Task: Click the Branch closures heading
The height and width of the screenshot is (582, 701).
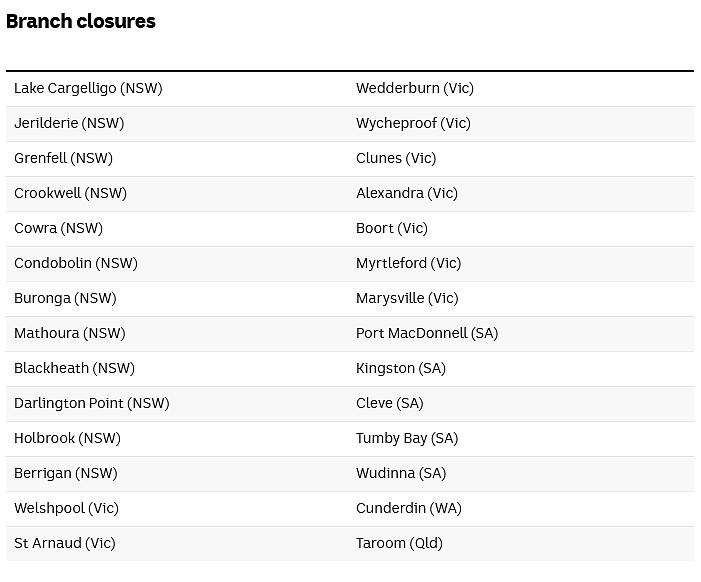Action: click(81, 21)
